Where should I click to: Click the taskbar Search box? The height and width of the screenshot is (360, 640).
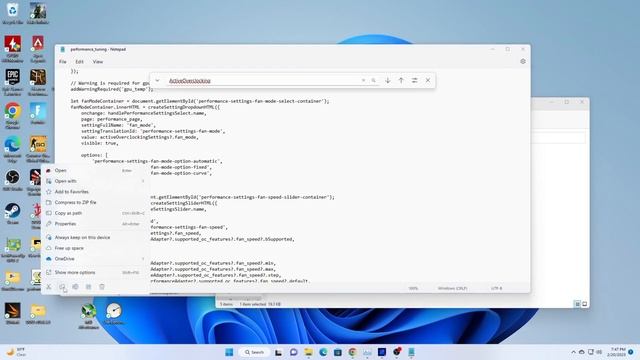pyautogui.click(x=254, y=352)
